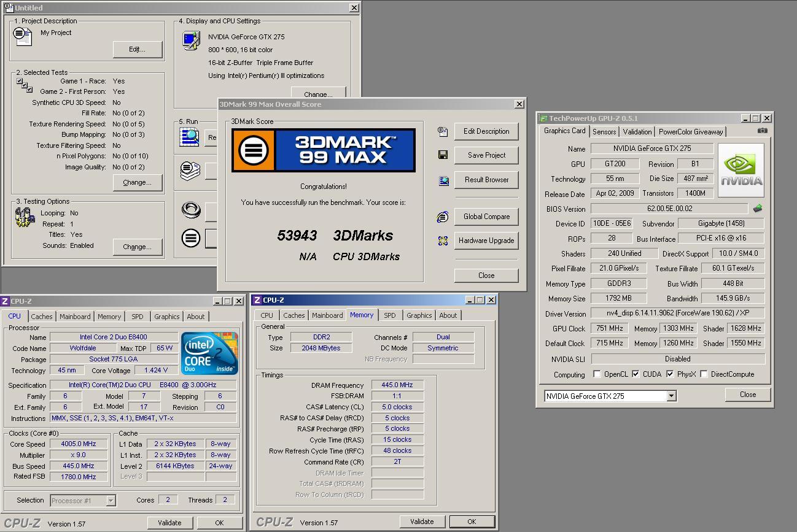Click the DRAM Frequency value 445.0 MHz

click(397, 385)
